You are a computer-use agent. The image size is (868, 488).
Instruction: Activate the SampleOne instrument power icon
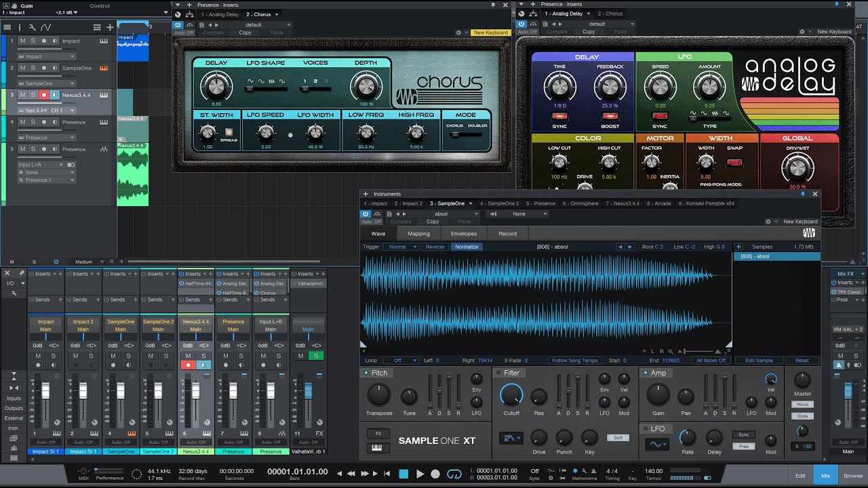pos(366,213)
